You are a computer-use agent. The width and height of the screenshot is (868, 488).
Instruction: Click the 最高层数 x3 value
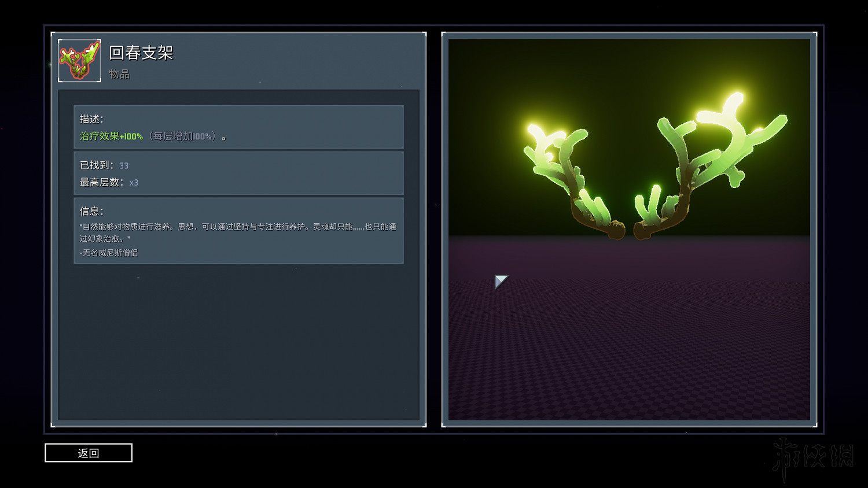click(134, 182)
